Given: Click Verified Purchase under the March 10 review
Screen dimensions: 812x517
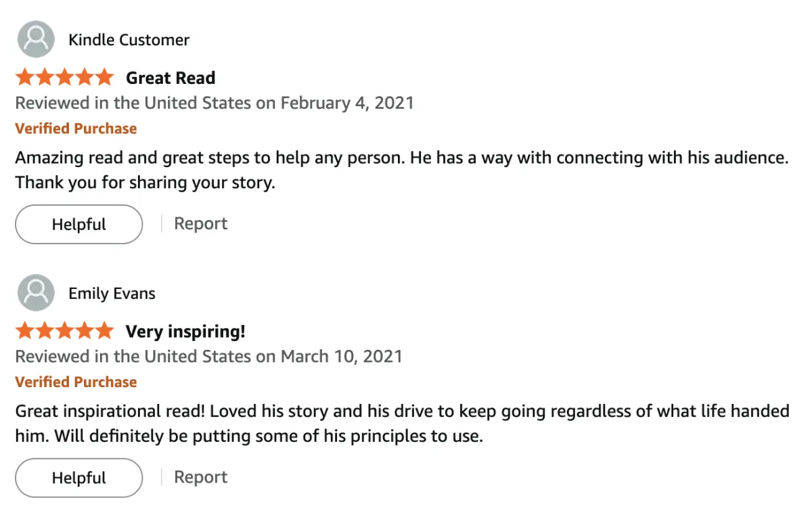Looking at the screenshot, I should tap(76, 382).
